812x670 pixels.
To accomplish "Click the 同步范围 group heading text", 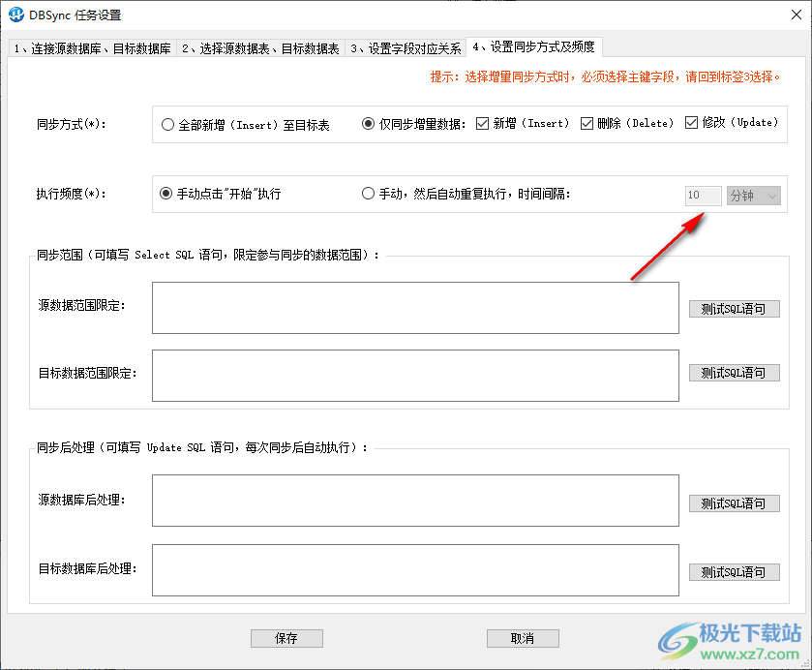I will coord(208,255).
